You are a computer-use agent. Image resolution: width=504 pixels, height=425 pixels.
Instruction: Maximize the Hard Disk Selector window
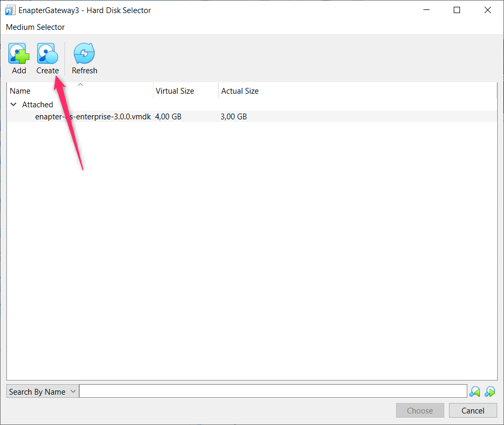point(456,9)
